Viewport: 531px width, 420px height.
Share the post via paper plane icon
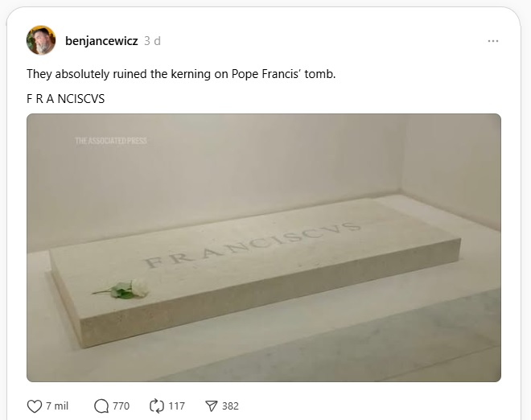[212, 406]
